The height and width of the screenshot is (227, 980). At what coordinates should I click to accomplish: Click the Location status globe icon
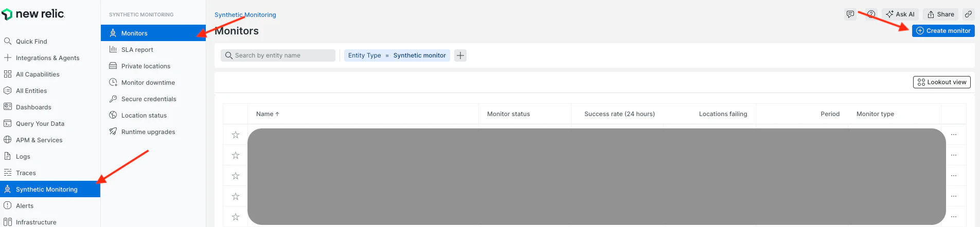pyautogui.click(x=113, y=115)
